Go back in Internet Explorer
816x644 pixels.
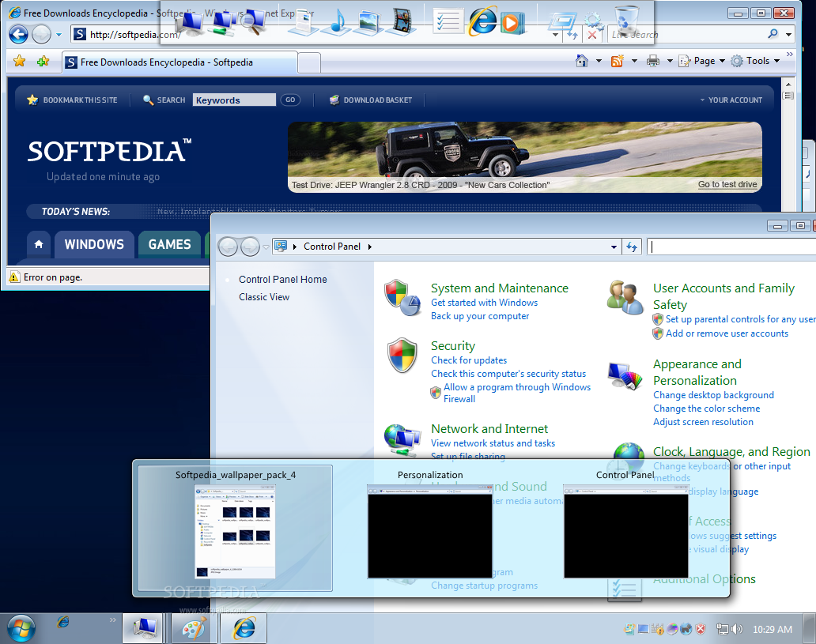point(19,35)
